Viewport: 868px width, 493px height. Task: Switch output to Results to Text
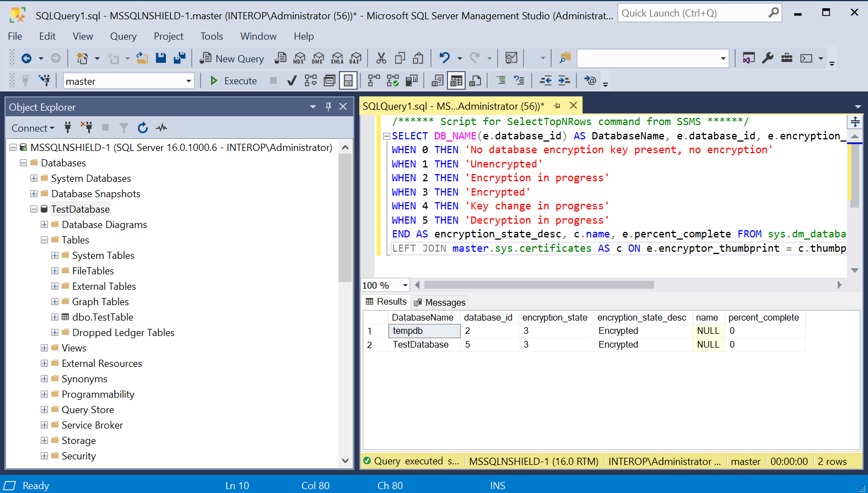click(x=438, y=81)
